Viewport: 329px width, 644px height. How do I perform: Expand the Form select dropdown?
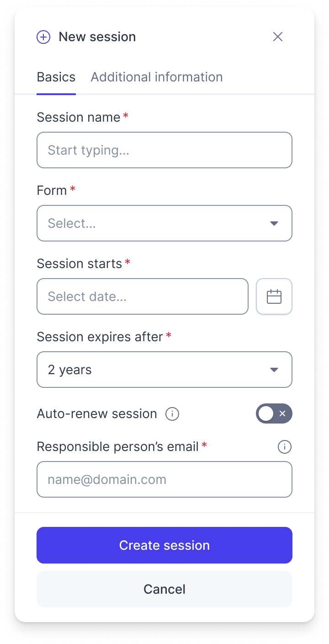tap(164, 223)
